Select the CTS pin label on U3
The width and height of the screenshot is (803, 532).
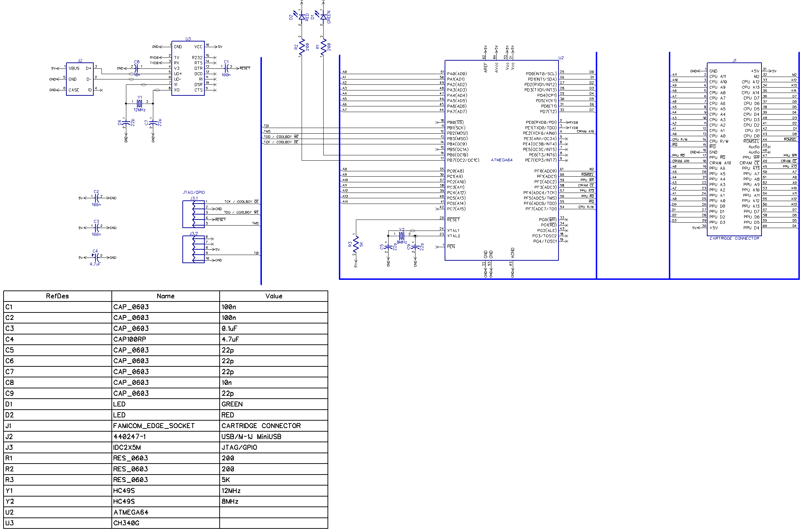199,90
